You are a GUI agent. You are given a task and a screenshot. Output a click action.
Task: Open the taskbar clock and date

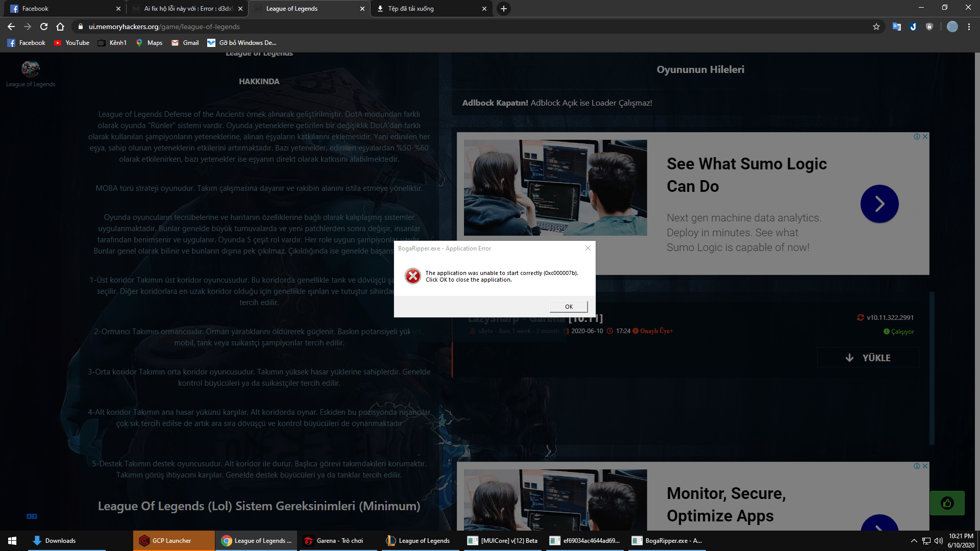961,541
